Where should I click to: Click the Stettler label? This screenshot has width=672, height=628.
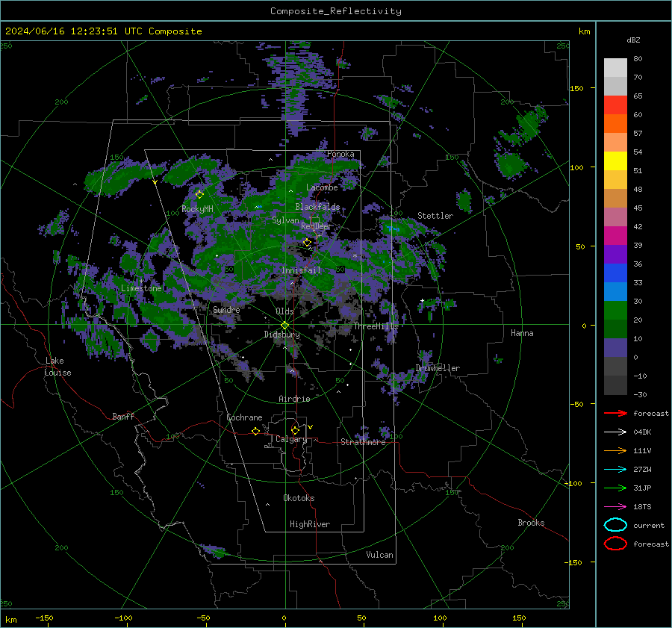(x=435, y=216)
